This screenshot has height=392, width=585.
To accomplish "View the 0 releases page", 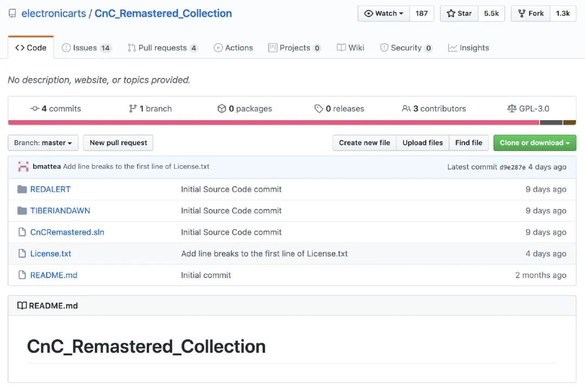I will click(x=339, y=108).
